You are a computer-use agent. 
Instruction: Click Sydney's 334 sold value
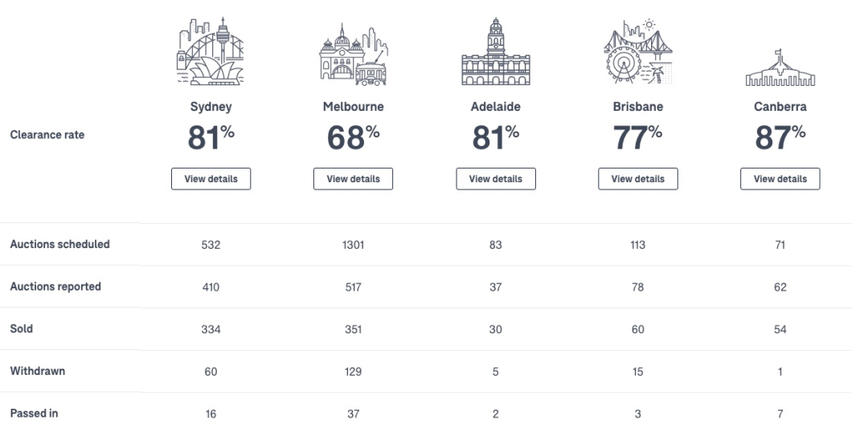[211, 329]
